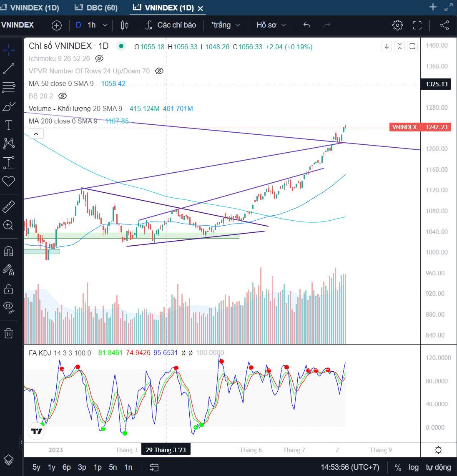Set the range to 1n

(128, 467)
